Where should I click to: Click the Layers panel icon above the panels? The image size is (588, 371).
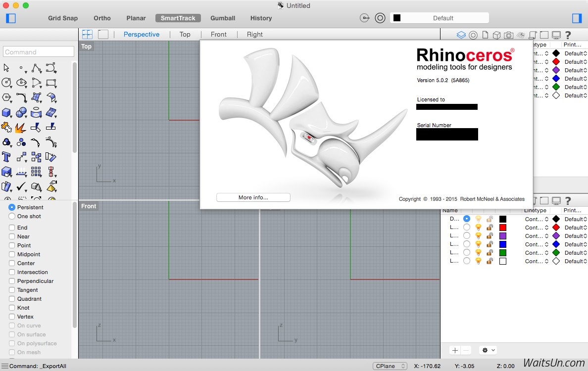(x=461, y=35)
